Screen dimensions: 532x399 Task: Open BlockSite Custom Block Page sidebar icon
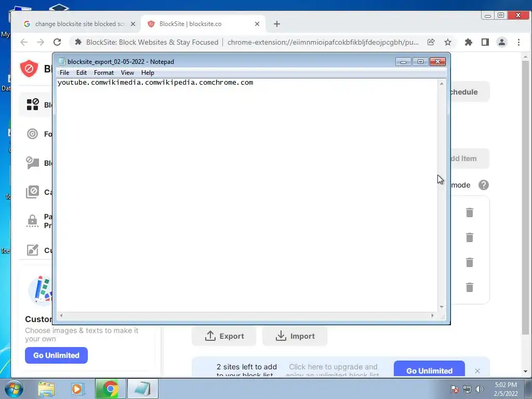click(x=33, y=250)
